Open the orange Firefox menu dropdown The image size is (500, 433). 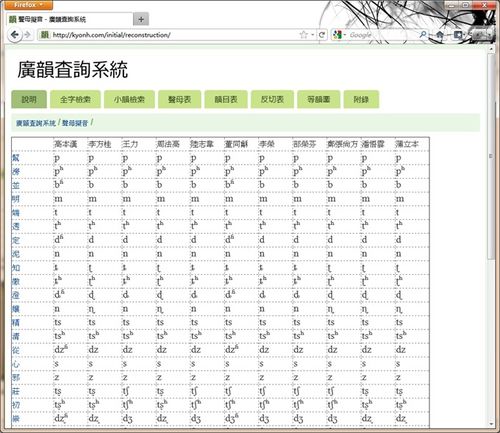29,5
